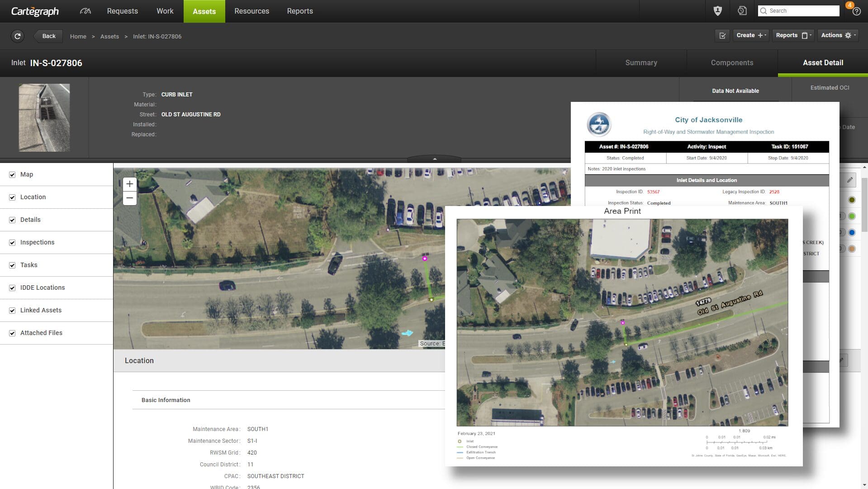Select the blue color swatch
Viewport: 868px width, 489px height.
[852, 232]
